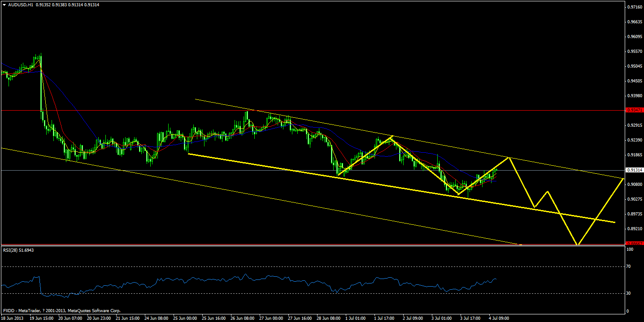Click the 0.94505 price scale value
The height and width of the screenshot is (322, 644).
click(x=635, y=81)
